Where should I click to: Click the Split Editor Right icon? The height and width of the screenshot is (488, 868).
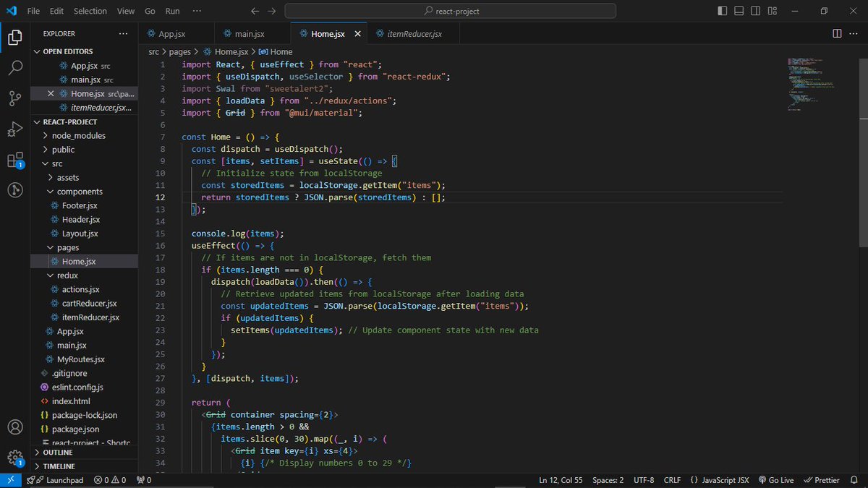(x=837, y=33)
